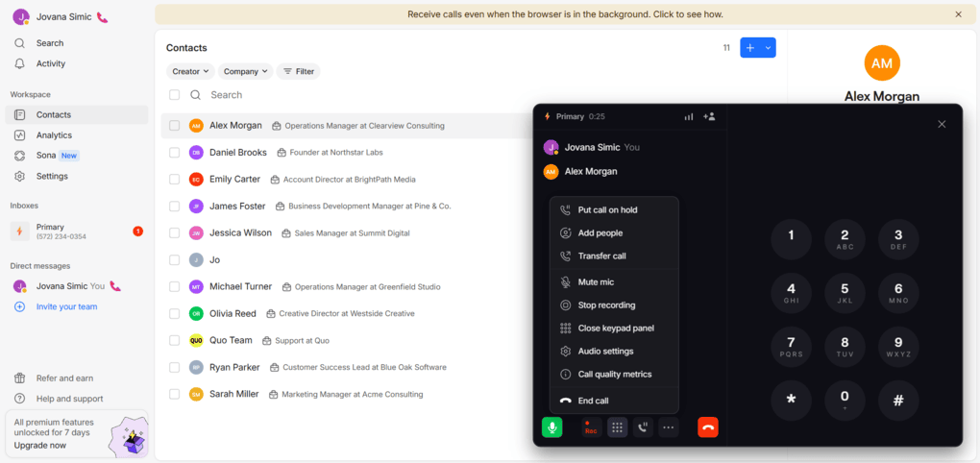Click the call signal strength icon
Image resolution: width=980 pixels, height=463 pixels.
coord(689,117)
